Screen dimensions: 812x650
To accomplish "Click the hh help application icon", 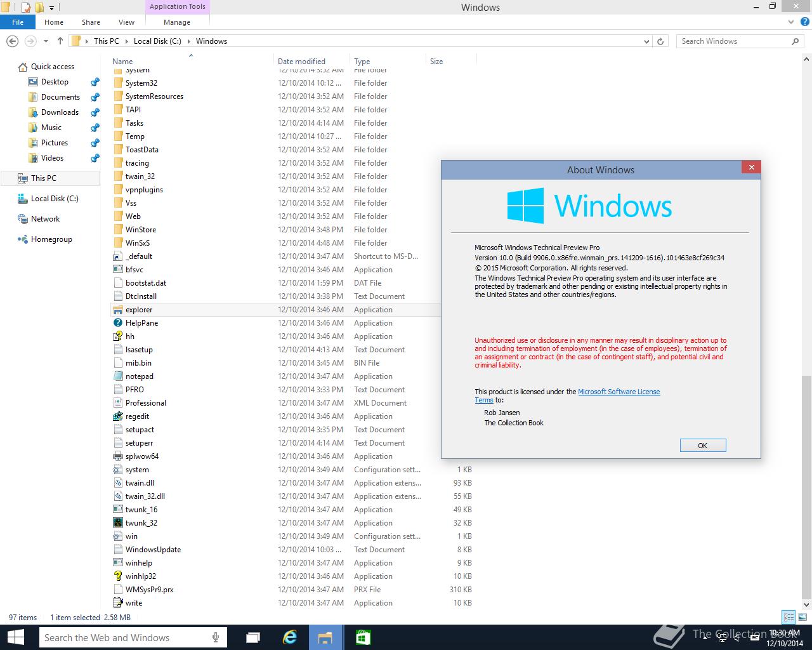I will coord(117,336).
